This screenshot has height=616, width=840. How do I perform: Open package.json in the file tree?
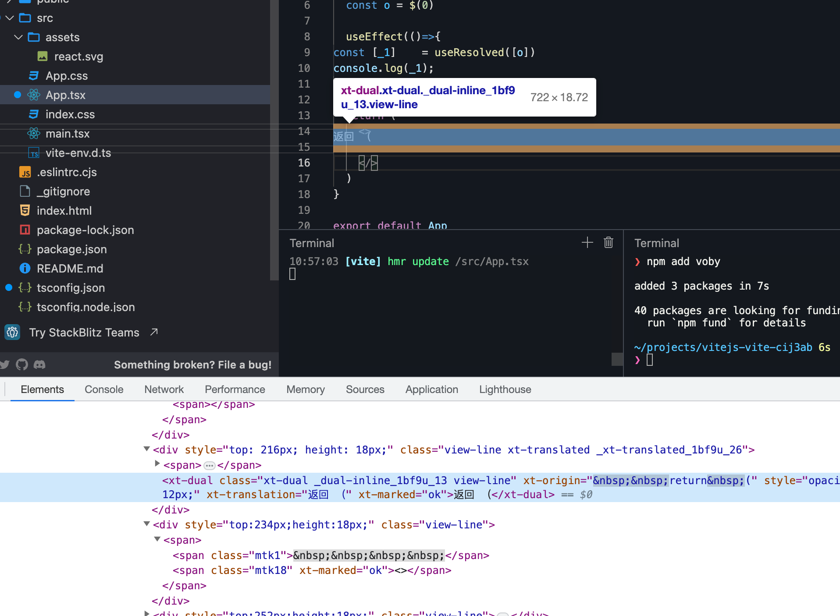tap(72, 249)
